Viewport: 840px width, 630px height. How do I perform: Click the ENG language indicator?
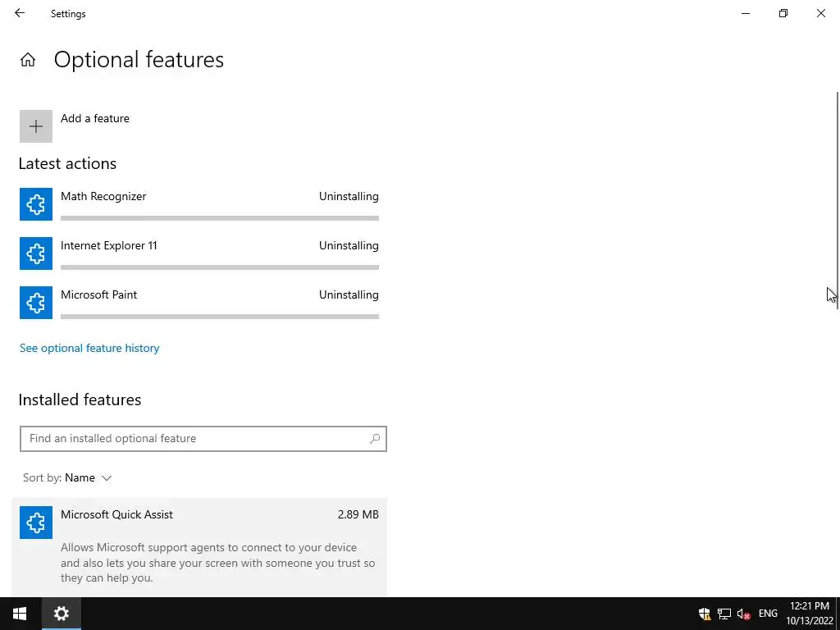768,614
